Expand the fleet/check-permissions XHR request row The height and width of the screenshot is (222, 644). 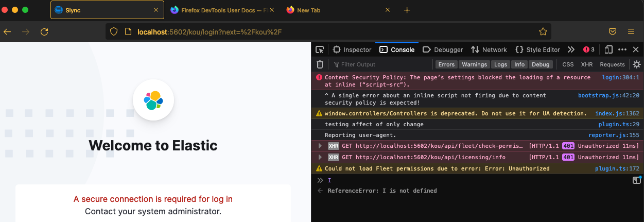pyautogui.click(x=321, y=146)
